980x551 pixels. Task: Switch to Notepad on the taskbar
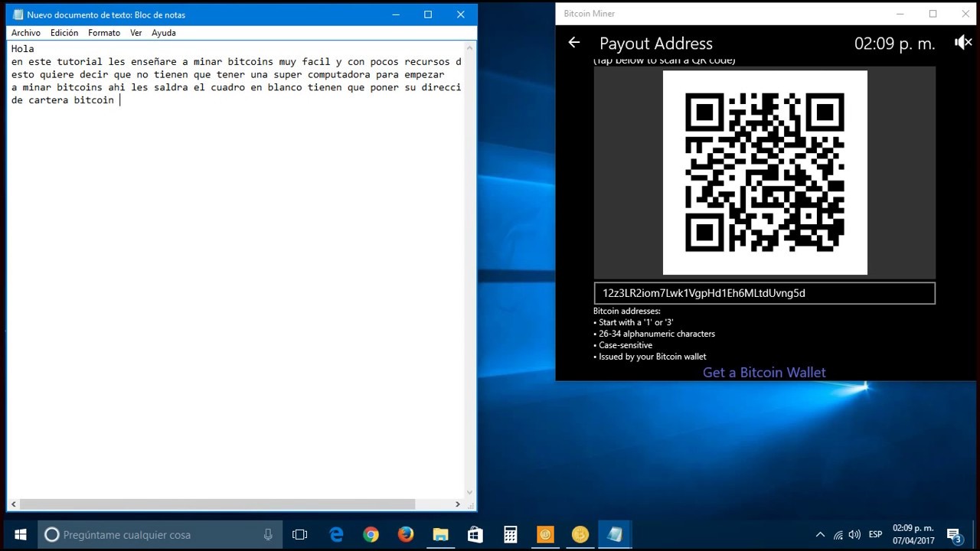tap(615, 534)
